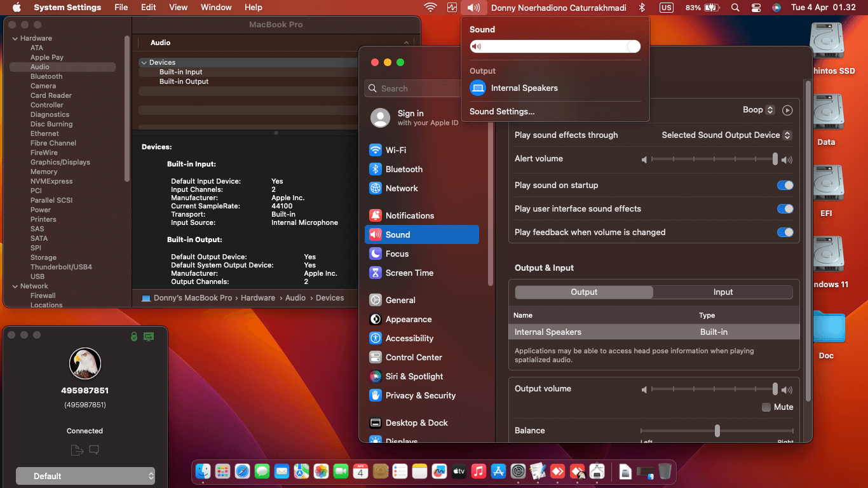
Task: Open App Store from the Dock
Action: pos(499,471)
